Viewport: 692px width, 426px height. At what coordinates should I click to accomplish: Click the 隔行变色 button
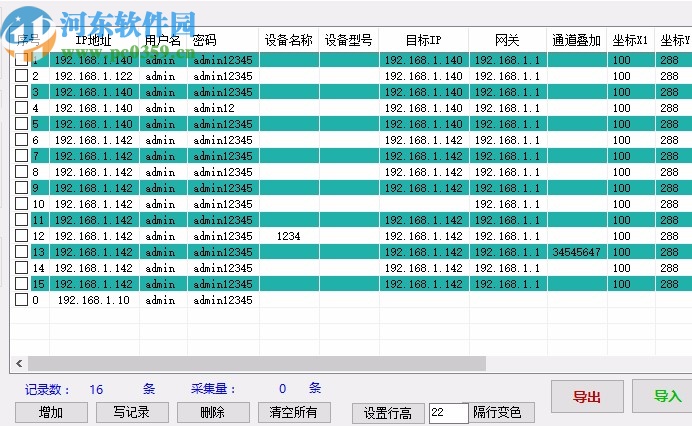pyautogui.click(x=501, y=412)
